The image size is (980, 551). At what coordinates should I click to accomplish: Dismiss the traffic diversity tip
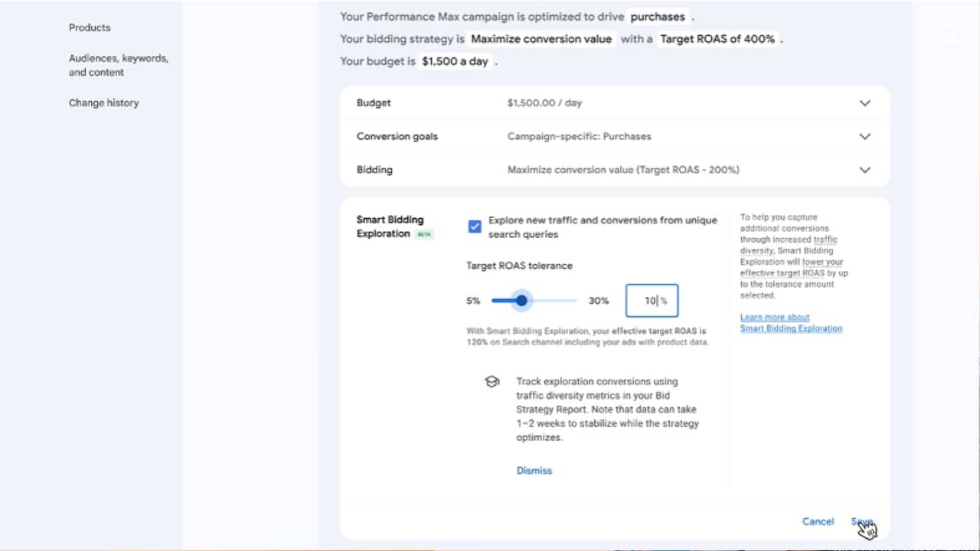(x=534, y=471)
